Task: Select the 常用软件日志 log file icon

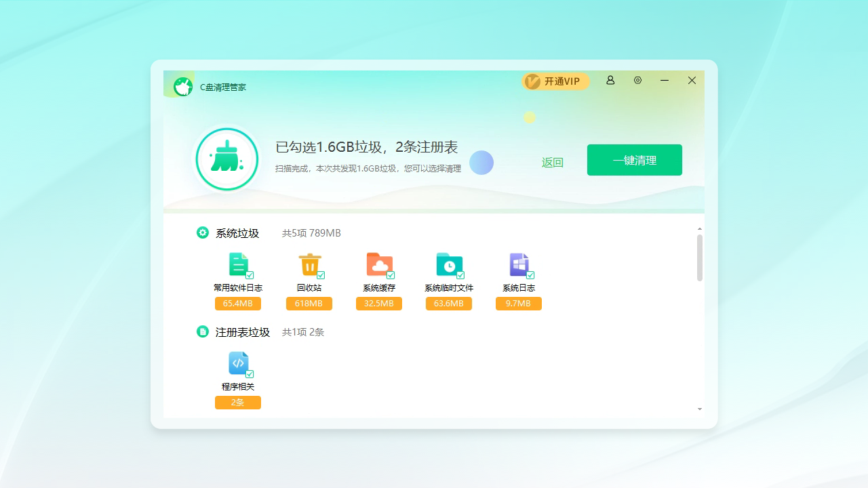Action: (x=239, y=264)
